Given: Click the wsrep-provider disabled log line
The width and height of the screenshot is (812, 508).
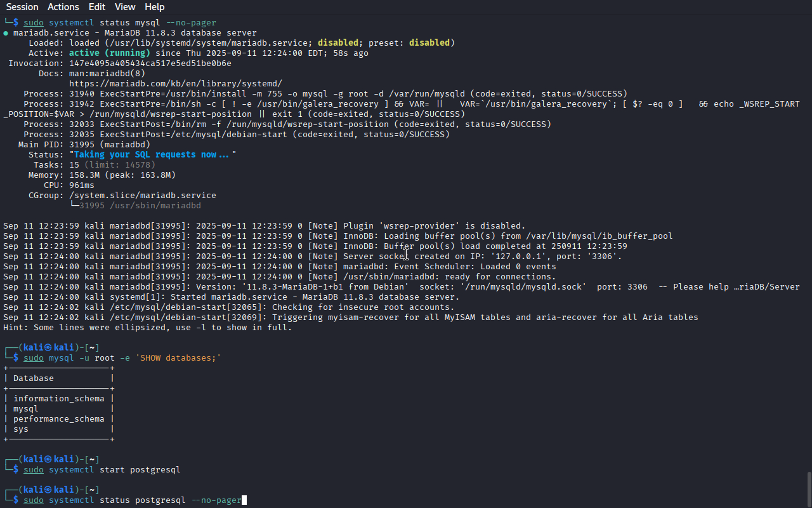Looking at the screenshot, I should (x=265, y=226).
